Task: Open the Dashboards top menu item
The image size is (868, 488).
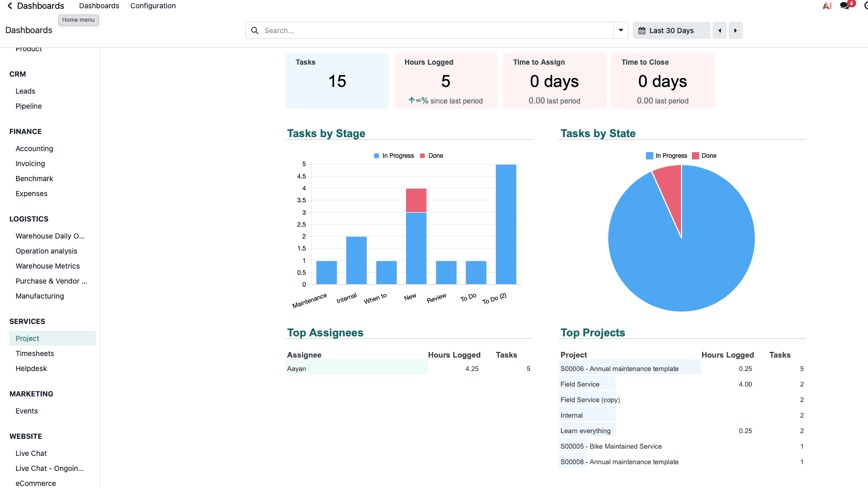Action: (99, 6)
